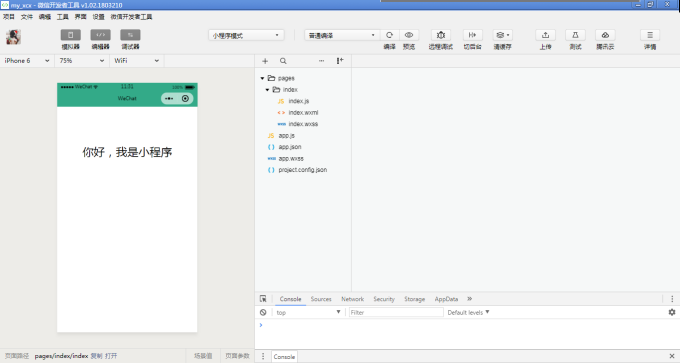
Task: Collapse the pages folder
Action: pos(262,78)
